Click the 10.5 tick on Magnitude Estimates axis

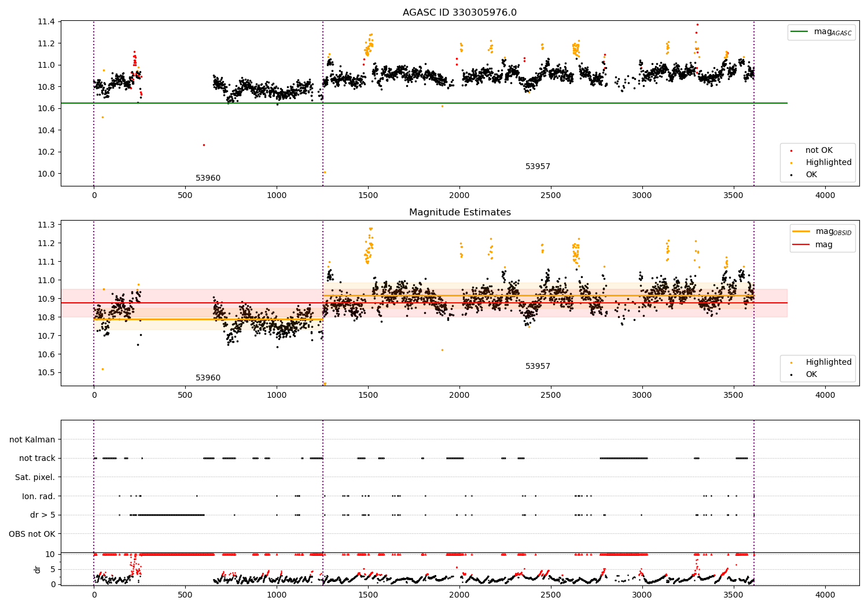tap(46, 373)
